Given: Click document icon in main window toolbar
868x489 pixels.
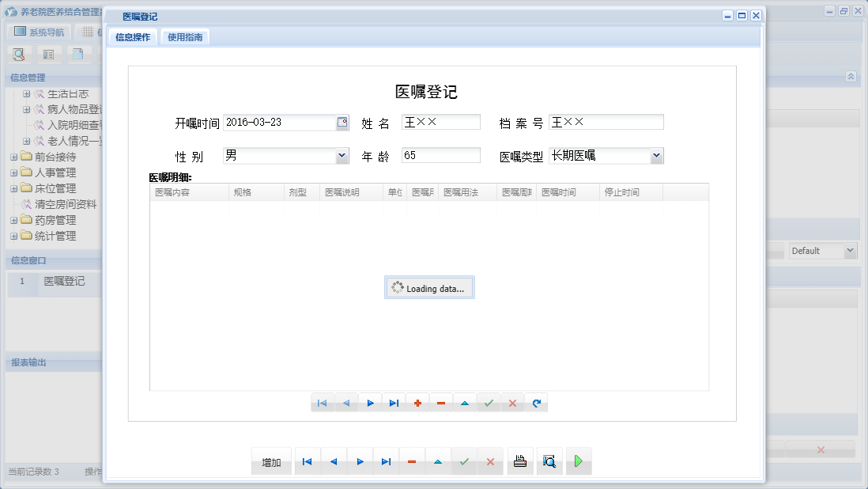Looking at the screenshot, I should click(x=78, y=55).
